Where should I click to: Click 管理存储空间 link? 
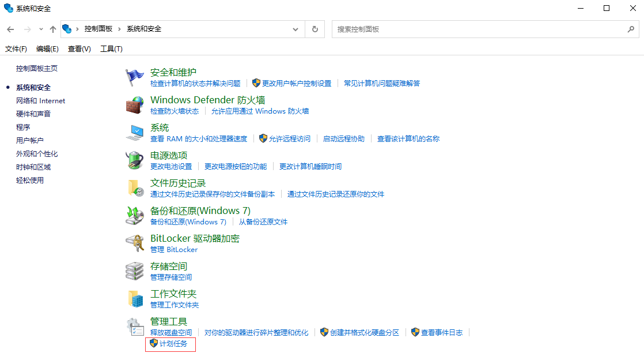point(171,277)
